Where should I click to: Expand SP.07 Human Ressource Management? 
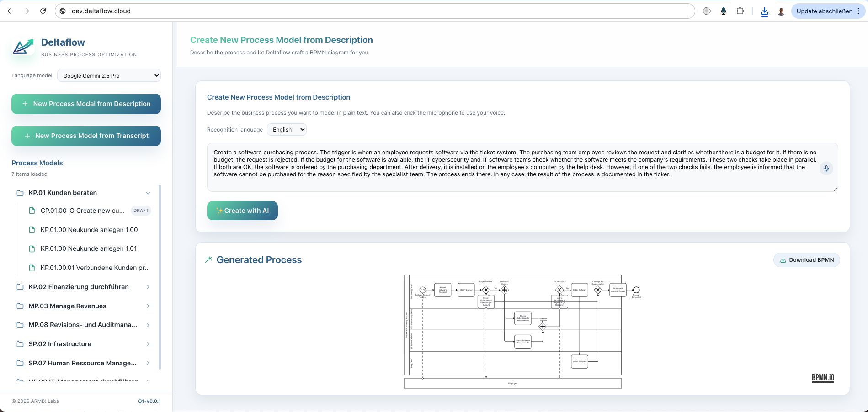pos(148,363)
